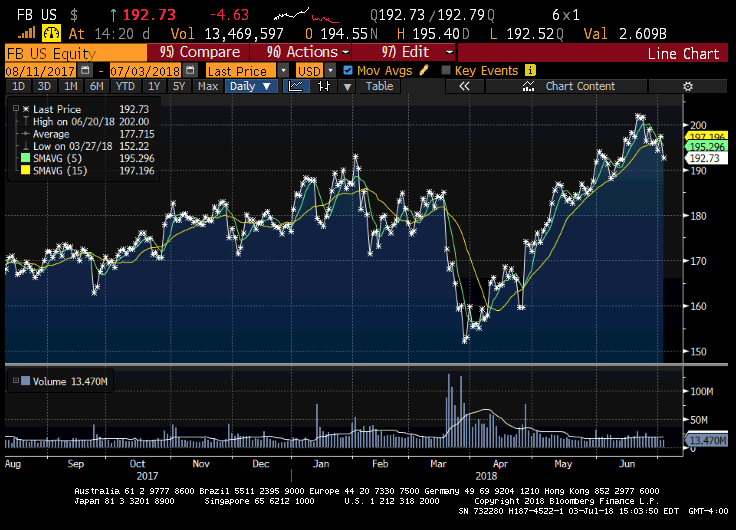
Task: Collapse the Volume legend box toggle
Action: [x=16, y=381]
